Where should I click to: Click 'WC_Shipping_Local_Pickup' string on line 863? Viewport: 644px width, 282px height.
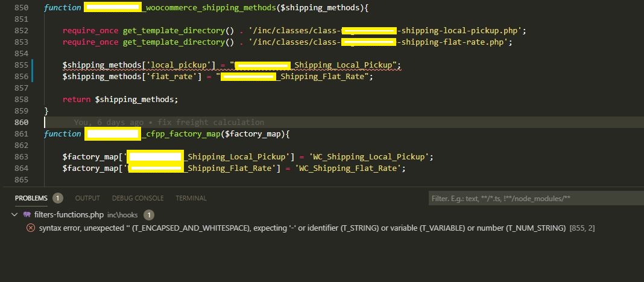pos(370,156)
